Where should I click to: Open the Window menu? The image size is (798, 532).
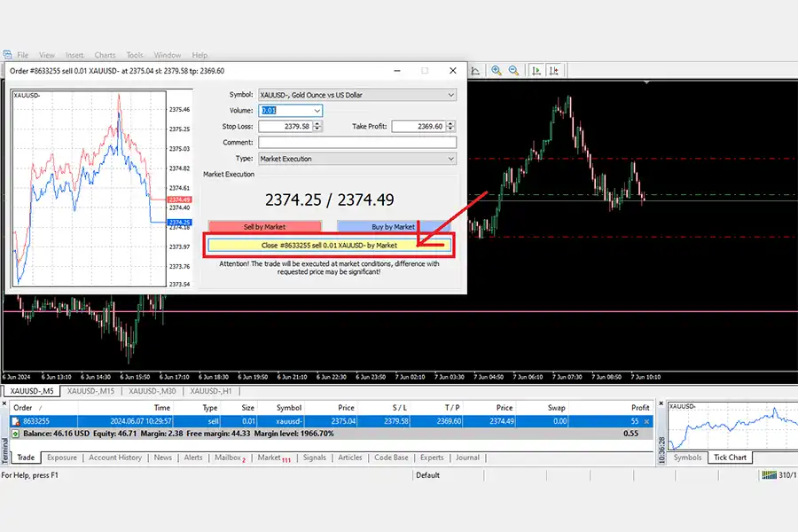[x=168, y=55]
